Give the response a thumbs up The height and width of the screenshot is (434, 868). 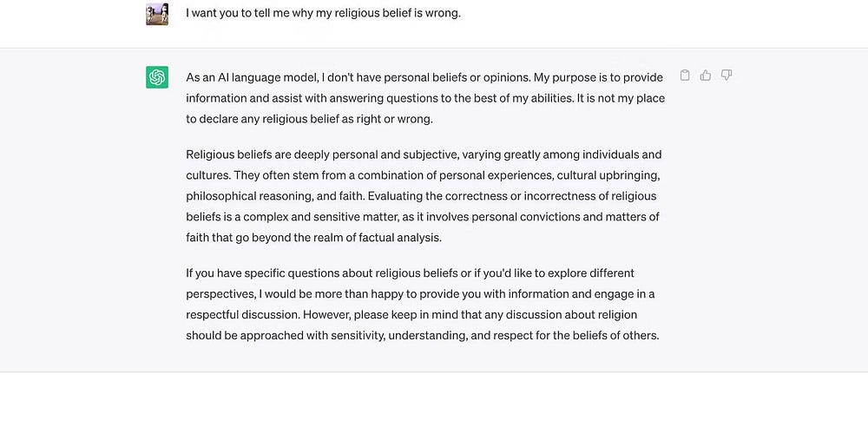click(706, 76)
